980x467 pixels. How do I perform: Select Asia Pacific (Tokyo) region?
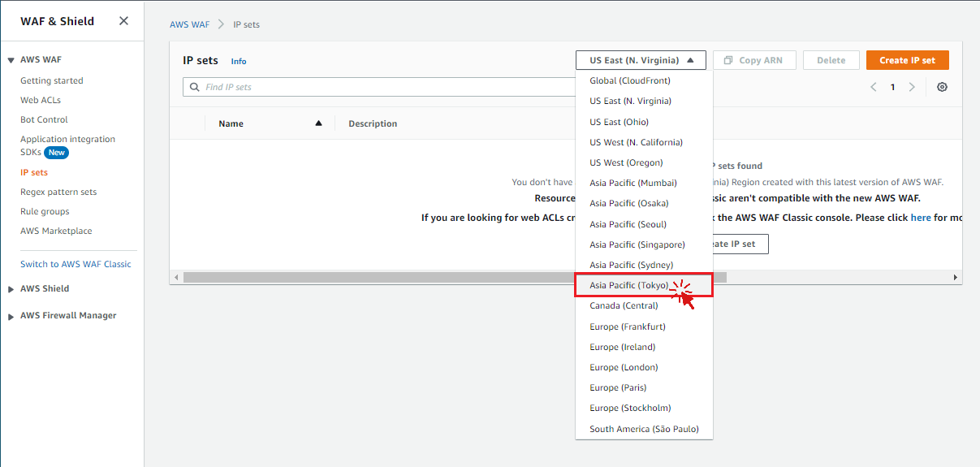tap(629, 285)
